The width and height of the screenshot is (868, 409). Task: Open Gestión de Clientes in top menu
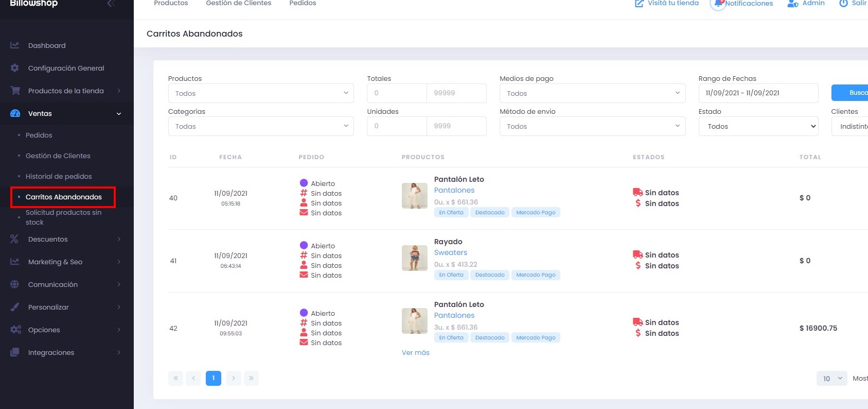(238, 4)
